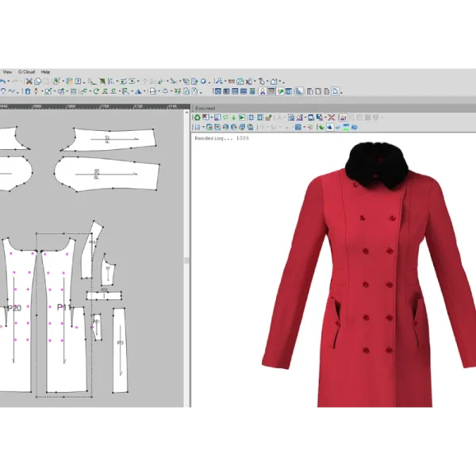
Task: Open the Help menu
Action: point(45,72)
